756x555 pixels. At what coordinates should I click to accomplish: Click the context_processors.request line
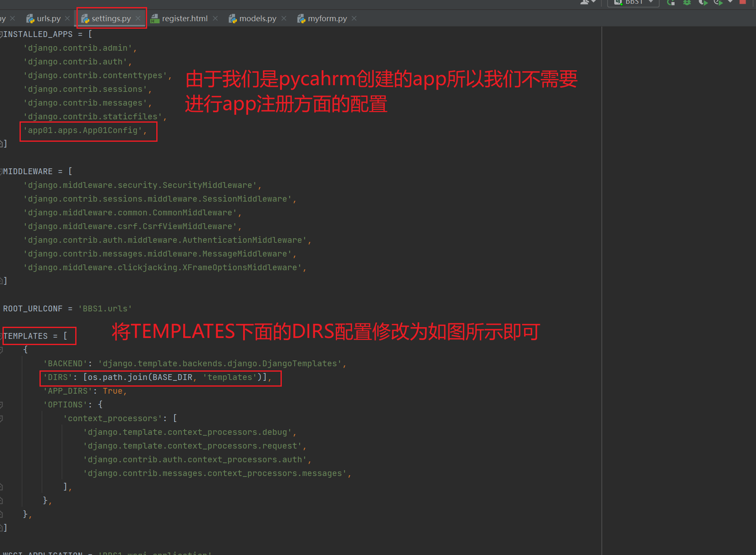click(x=195, y=446)
